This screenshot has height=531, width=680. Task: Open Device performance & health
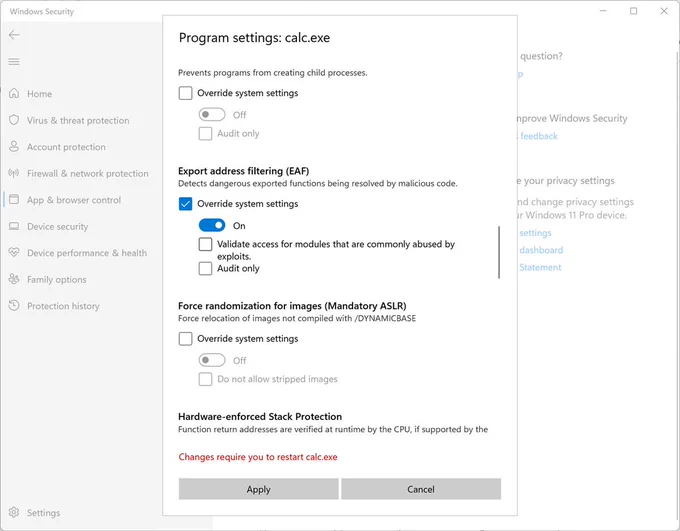[x=87, y=253]
